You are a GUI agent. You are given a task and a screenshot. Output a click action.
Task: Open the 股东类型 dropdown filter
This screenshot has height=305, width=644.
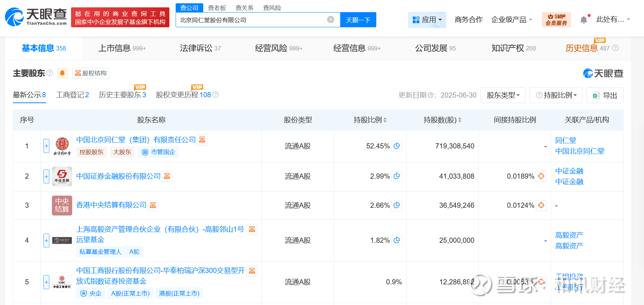(503, 95)
